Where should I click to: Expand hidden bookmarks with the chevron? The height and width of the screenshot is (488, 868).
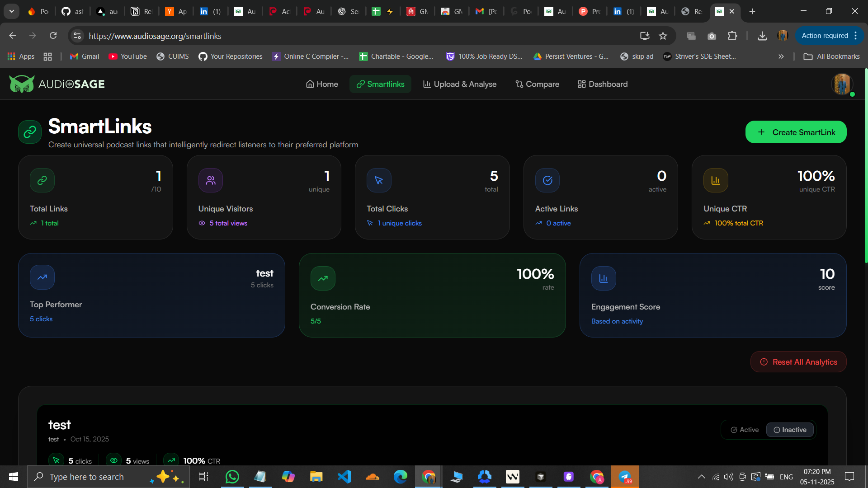point(781,56)
